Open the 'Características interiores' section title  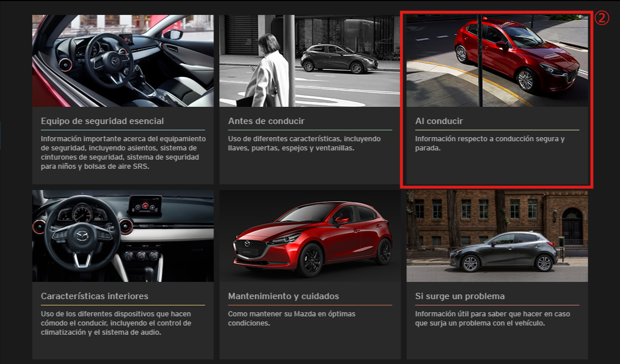[95, 296]
